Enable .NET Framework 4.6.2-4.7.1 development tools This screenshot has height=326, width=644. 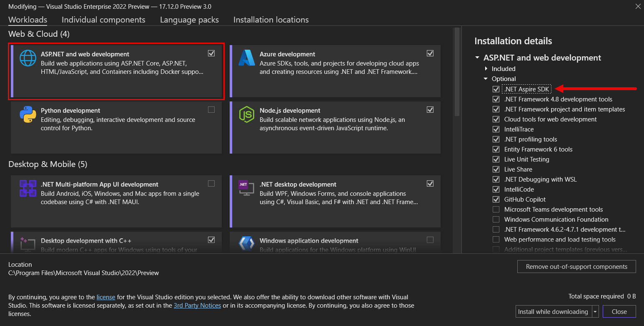point(496,230)
